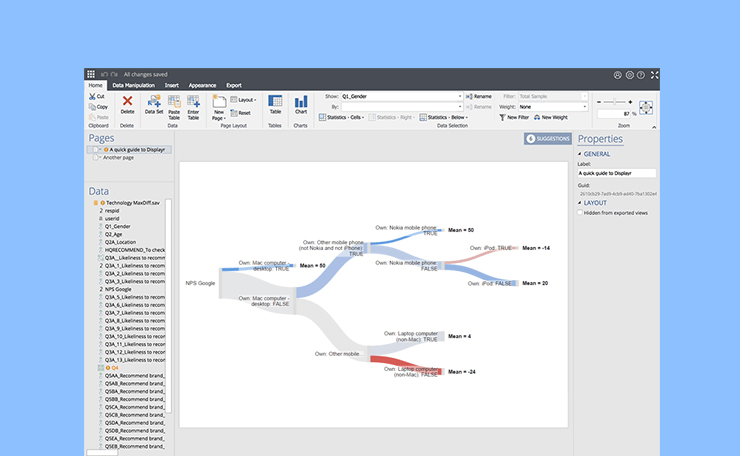Viewport: 740px width, 456px height.
Task: Insert a Chart from the ribbon
Action: pyautogui.click(x=300, y=102)
